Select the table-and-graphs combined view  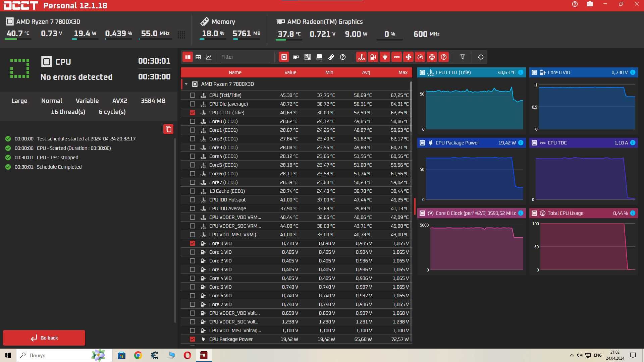click(188, 57)
